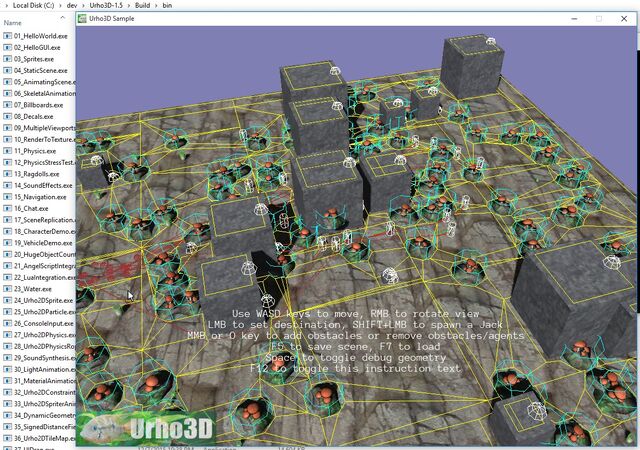Viewport: 640px width, 450px height.
Task: Expand the chevron after dev in path
Action: point(84,5)
